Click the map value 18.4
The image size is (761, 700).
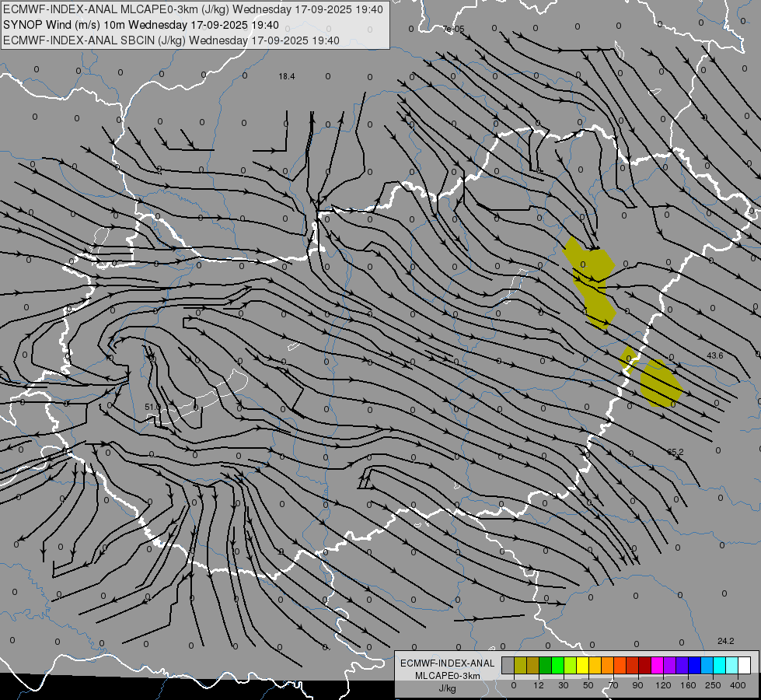(x=287, y=76)
